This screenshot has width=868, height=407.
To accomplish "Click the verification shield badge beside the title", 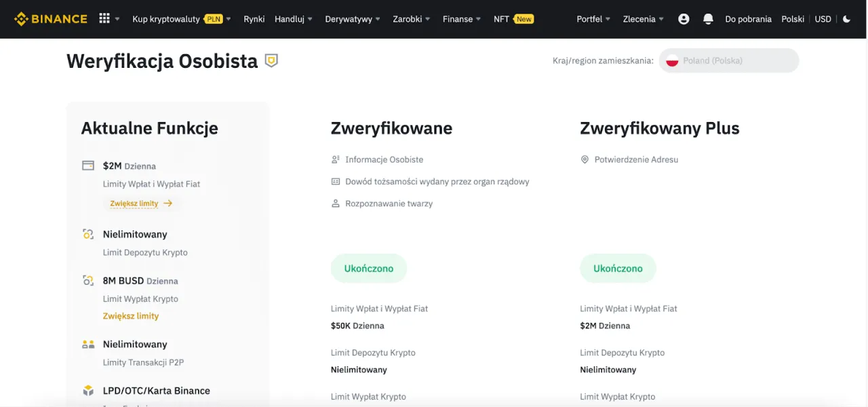I will pos(271,61).
